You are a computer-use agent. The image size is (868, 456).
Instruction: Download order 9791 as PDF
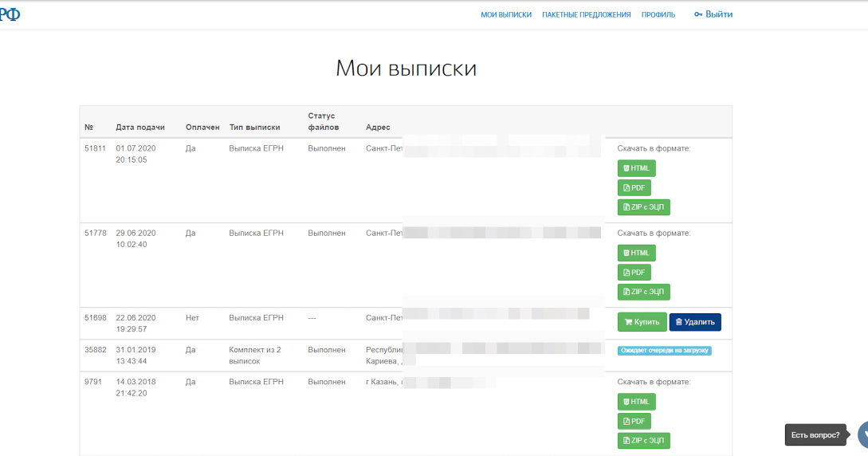coord(634,421)
